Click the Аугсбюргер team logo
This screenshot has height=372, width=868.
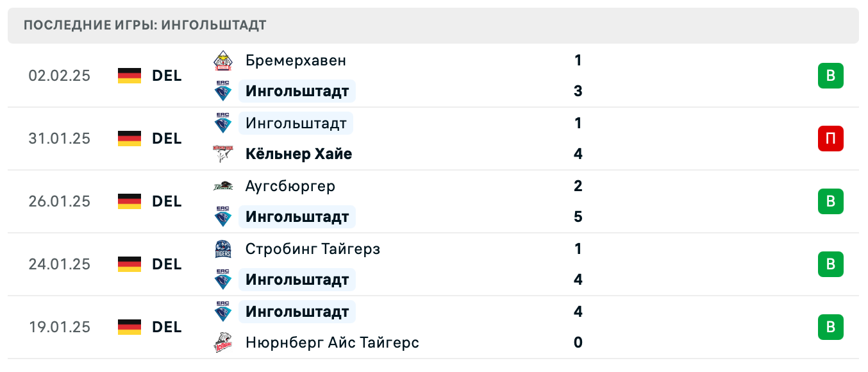pos(223,186)
